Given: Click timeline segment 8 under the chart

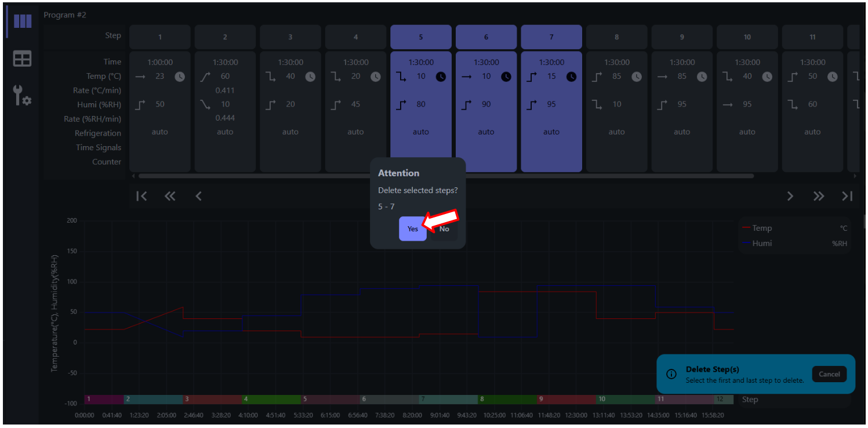Looking at the screenshot, I should [x=507, y=400].
